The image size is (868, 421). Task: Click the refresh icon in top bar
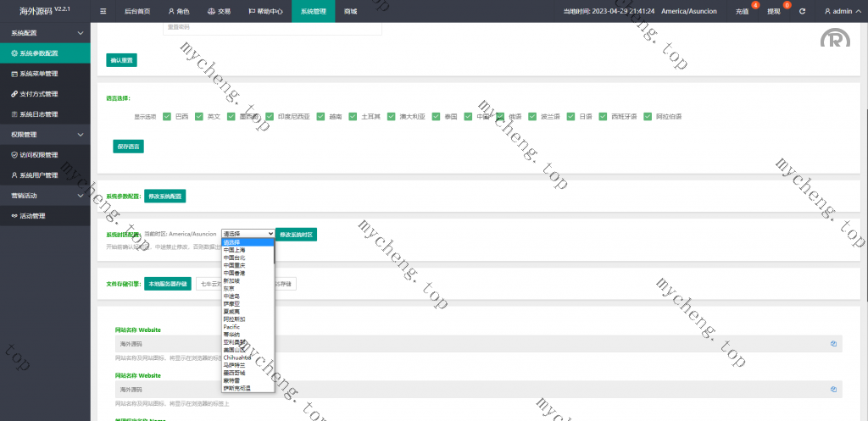click(802, 11)
